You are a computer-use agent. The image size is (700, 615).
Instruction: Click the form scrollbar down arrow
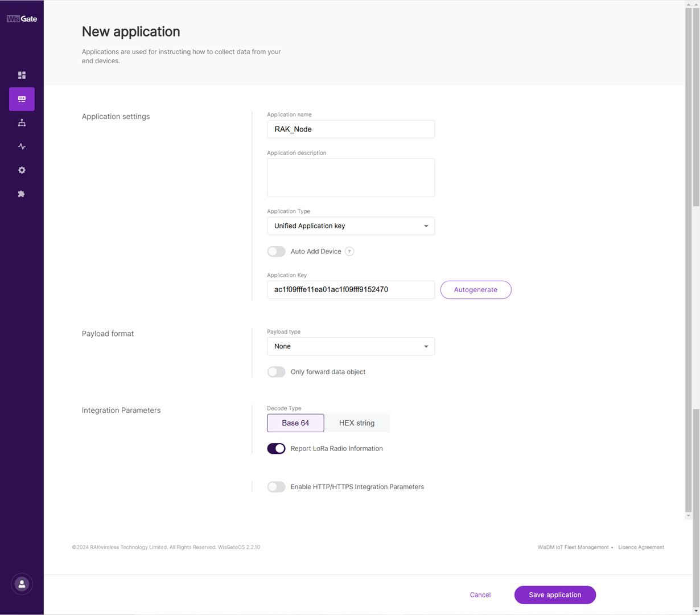tap(689, 516)
